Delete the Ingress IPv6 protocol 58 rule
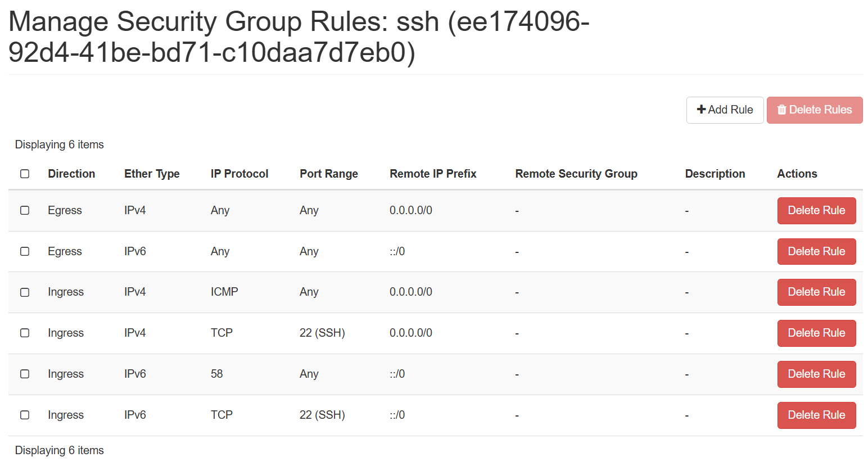Viewport: 868px width, 466px height. (x=816, y=374)
